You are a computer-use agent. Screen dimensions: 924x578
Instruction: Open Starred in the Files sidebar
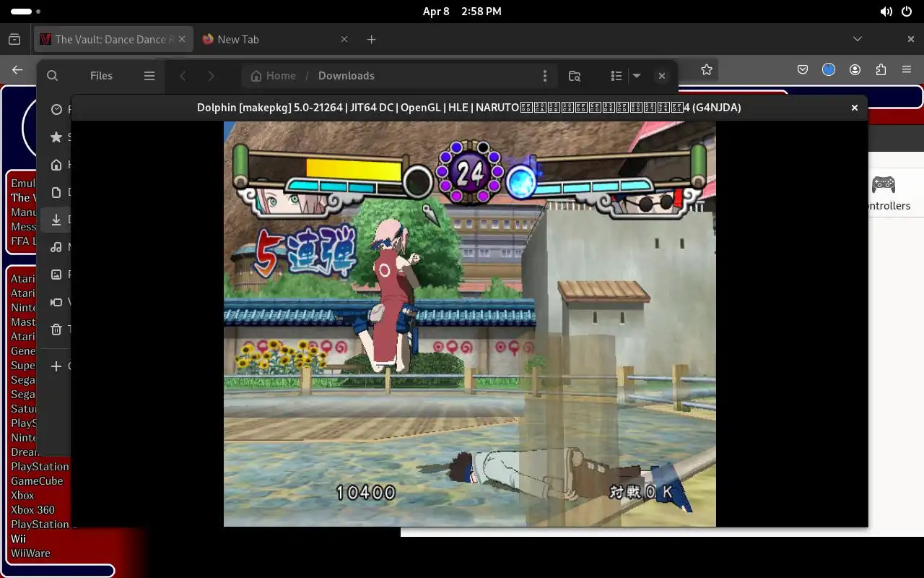56,137
